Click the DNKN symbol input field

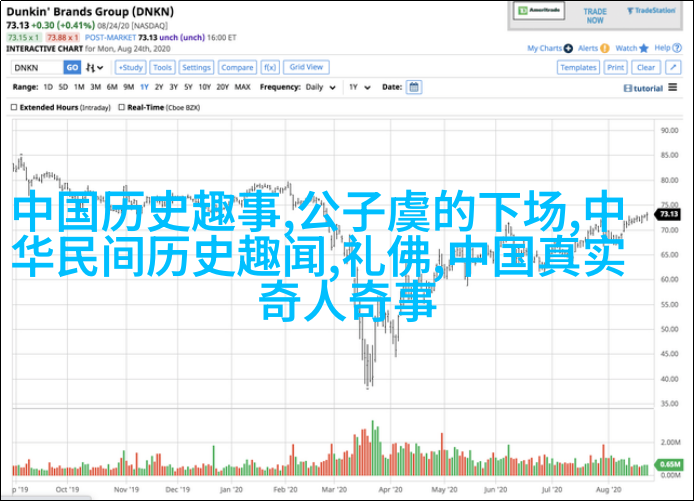pyautogui.click(x=37, y=68)
